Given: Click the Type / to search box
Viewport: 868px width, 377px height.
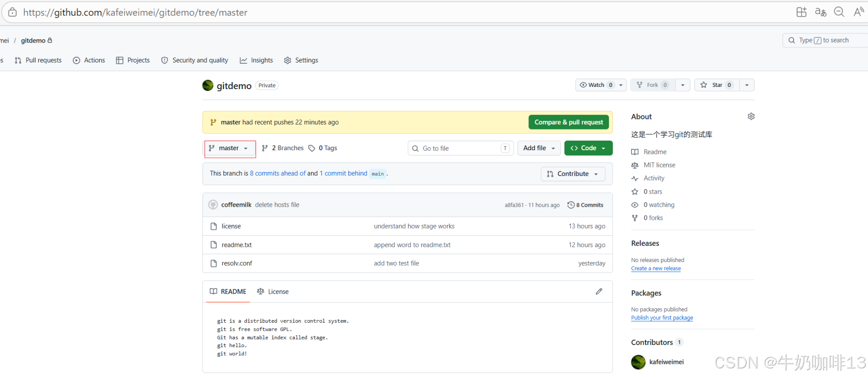Looking at the screenshot, I should click(825, 40).
